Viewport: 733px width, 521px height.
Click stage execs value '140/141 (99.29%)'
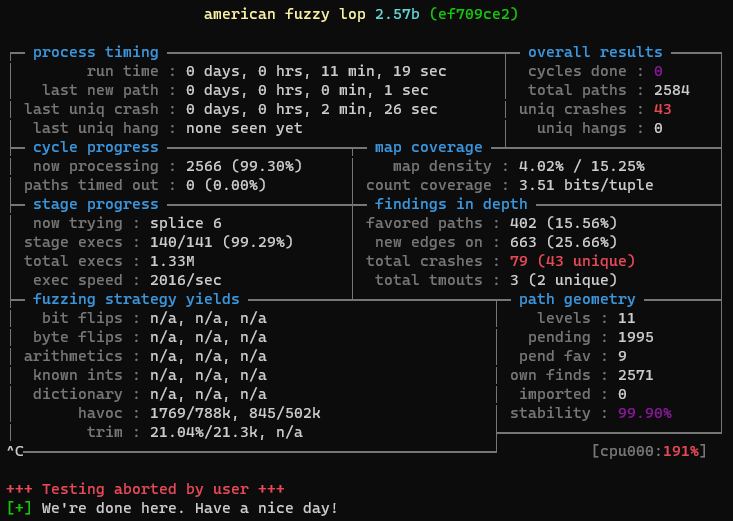click(222, 242)
